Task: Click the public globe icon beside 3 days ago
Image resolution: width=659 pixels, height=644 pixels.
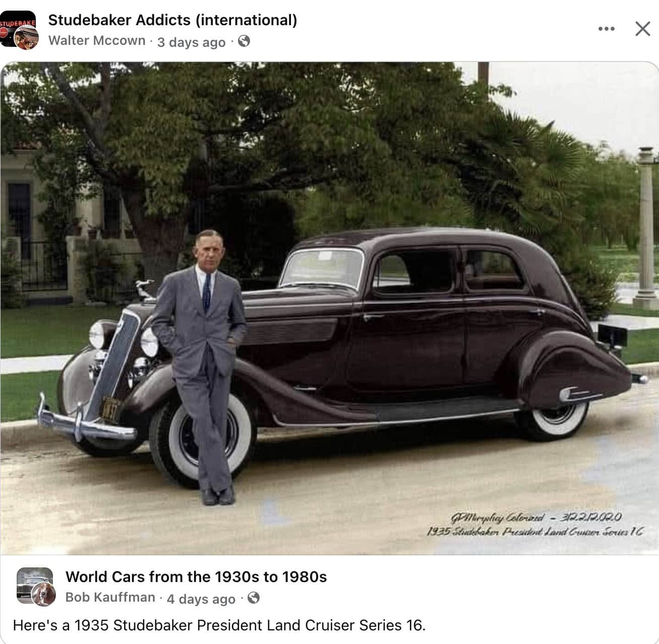Action: [244, 41]
